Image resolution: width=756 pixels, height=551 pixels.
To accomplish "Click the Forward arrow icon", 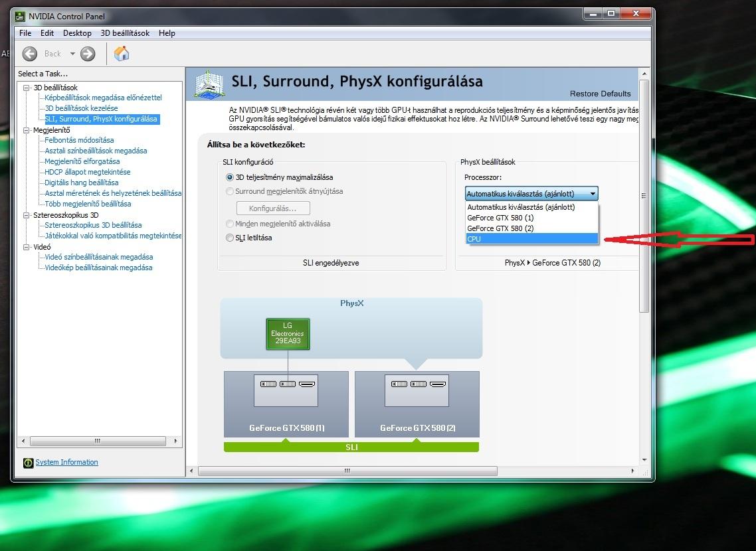I will pyautogui.click(x=88, y=54).
